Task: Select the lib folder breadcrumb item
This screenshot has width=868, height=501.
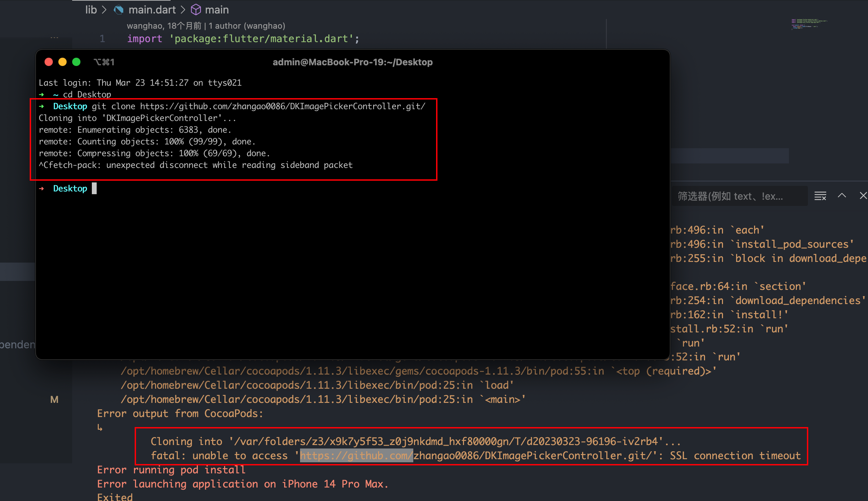Action: (91, 10)
